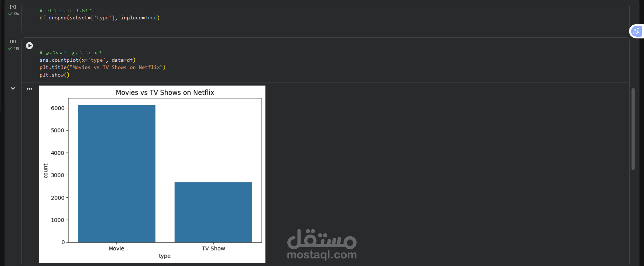Click the output area vertical scrollbar
The height and width of the screenshot is (266, 644).
pyautogui.click(x=633, y=129)
